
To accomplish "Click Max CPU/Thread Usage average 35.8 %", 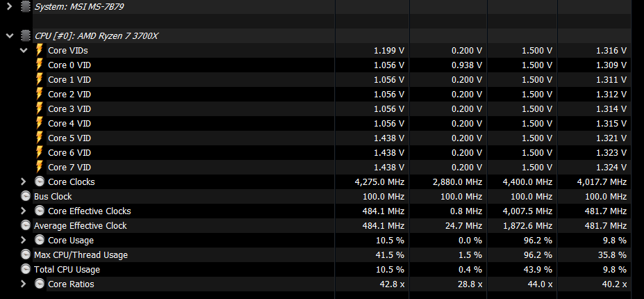I will coord(612,255).
